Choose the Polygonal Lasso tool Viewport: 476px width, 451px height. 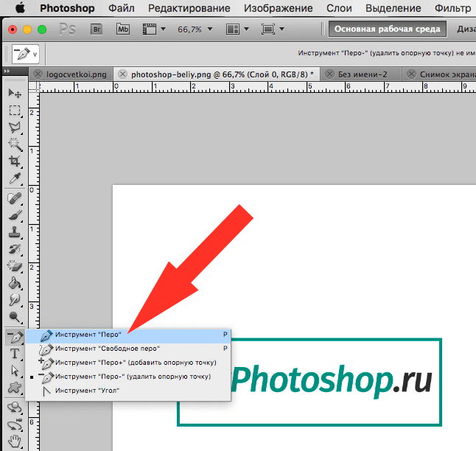point(14,127)
